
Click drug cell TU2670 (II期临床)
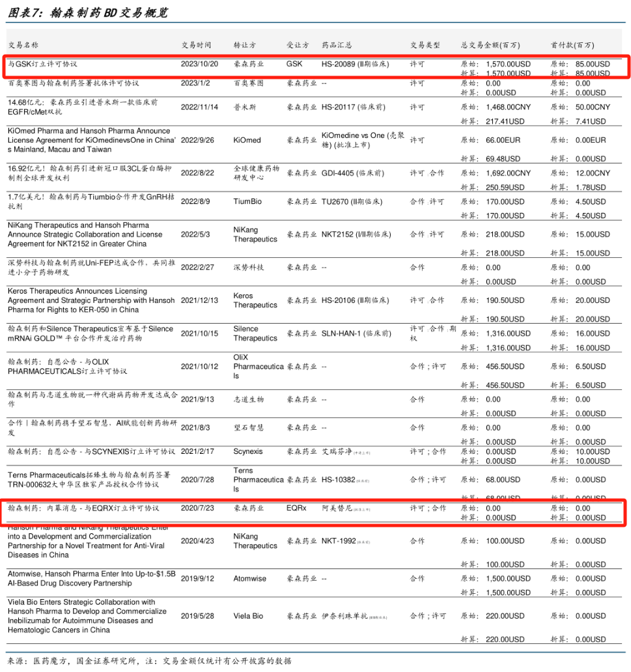(x=352, y=201)
